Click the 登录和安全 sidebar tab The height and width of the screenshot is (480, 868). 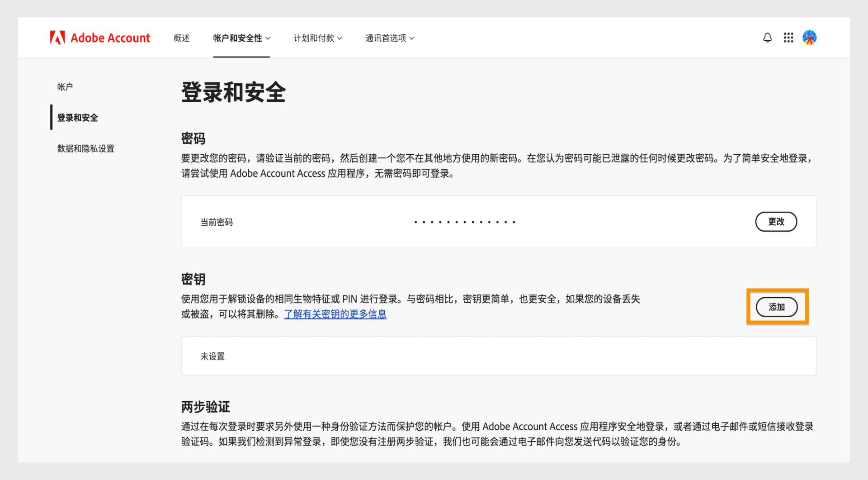[77, 118]
